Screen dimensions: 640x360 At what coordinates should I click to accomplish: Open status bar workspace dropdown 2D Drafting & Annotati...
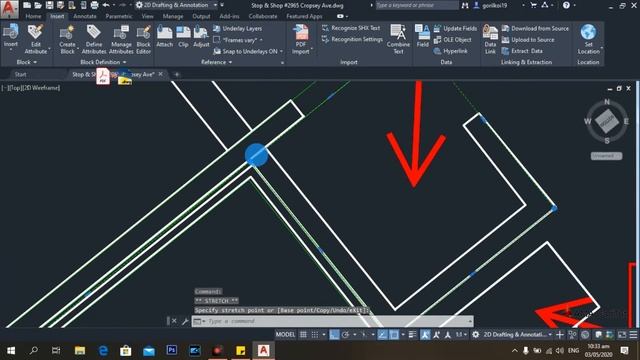(518, 335)
